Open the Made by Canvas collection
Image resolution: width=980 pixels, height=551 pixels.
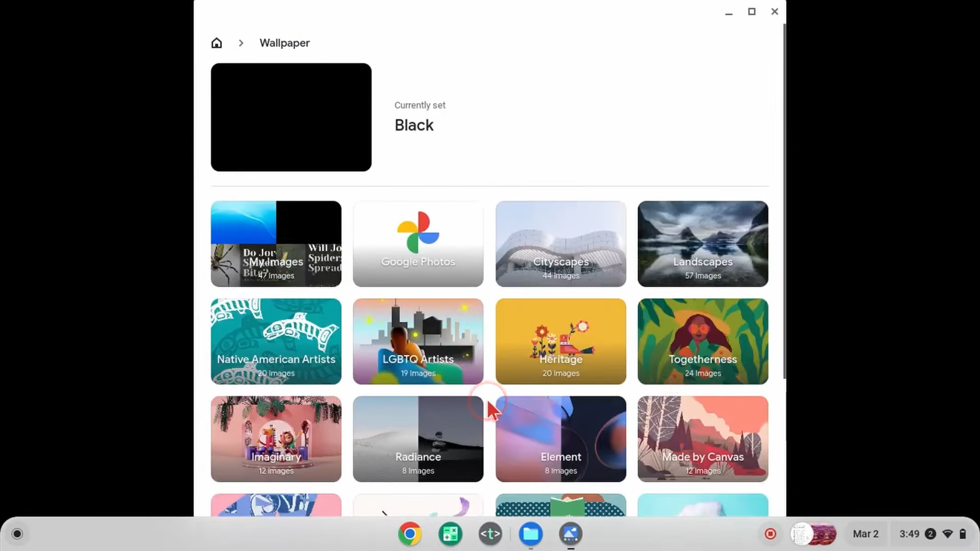(702, 439)
